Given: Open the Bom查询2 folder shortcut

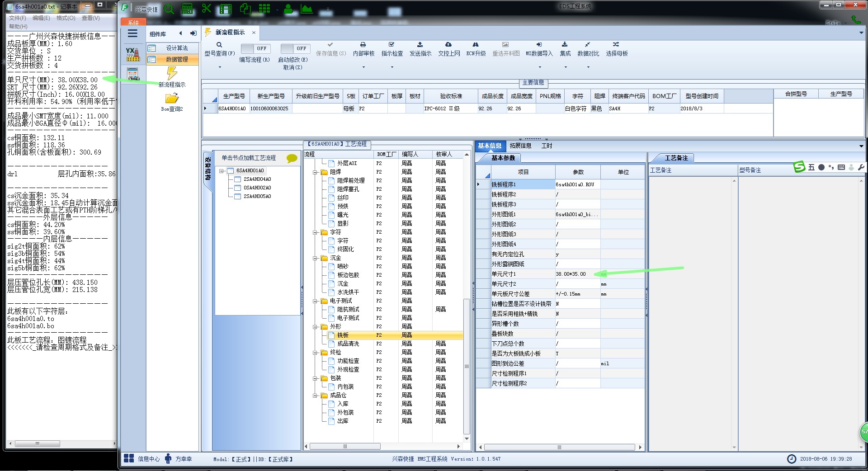Looking at the screenshot, I should pos(172,102).
